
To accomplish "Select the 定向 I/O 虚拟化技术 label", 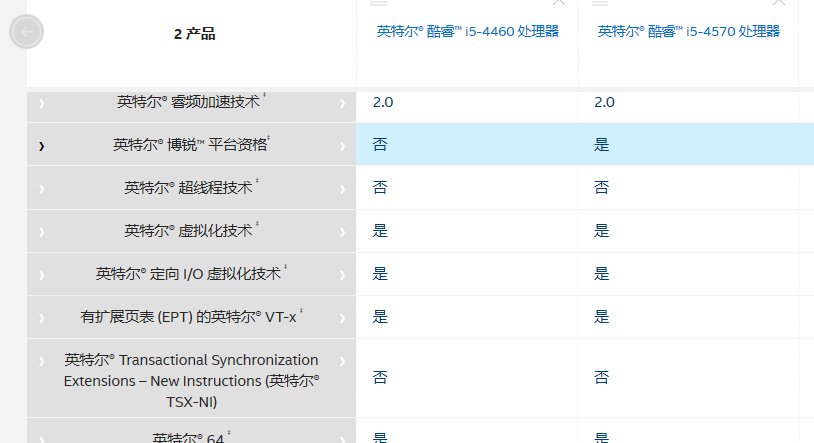I will tap(191, 273).
